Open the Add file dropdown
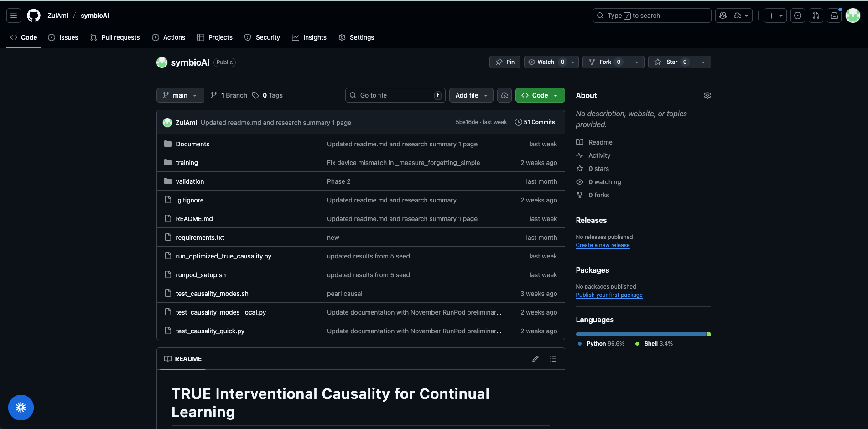Image resolution: width=868 pixels, height=429 pixels. 471,95
